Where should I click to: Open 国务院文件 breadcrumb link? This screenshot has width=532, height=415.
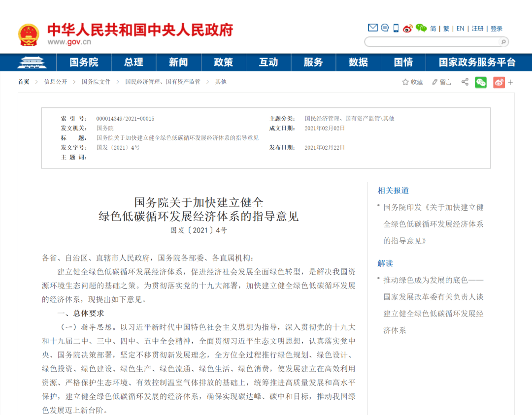point(96,82)
